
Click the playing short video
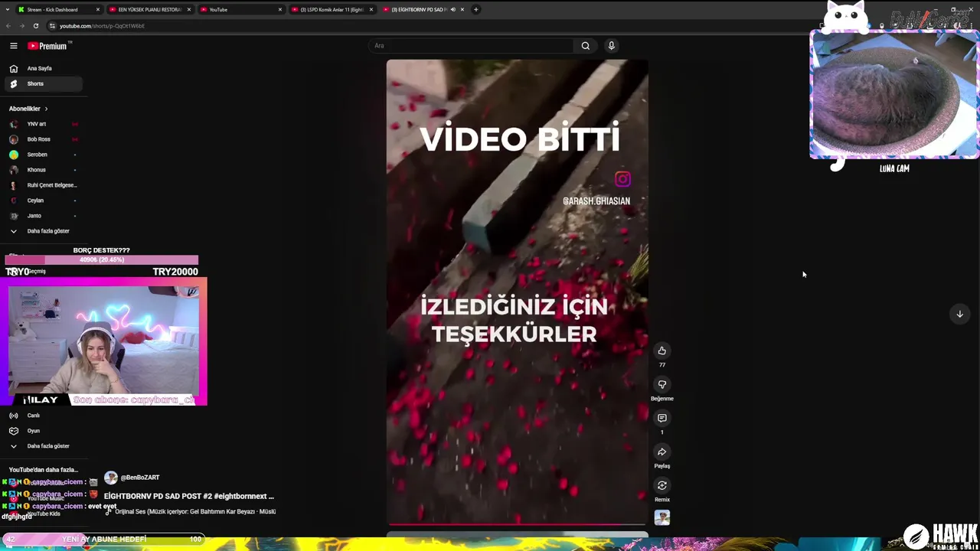coord(517,293)
